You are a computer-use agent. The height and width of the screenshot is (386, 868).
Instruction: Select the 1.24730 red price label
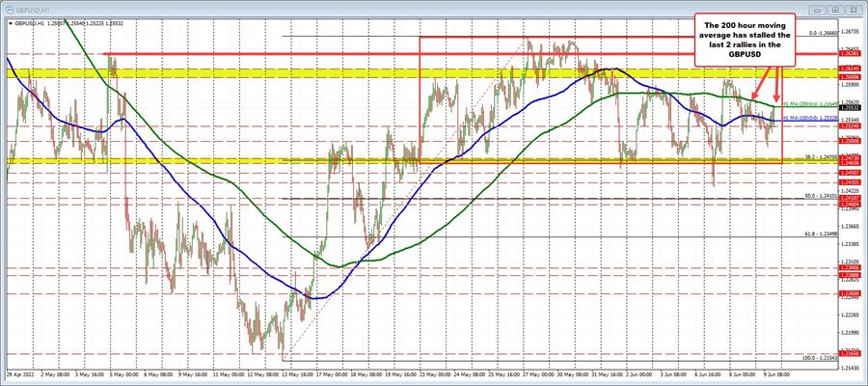tap(851, 158)
